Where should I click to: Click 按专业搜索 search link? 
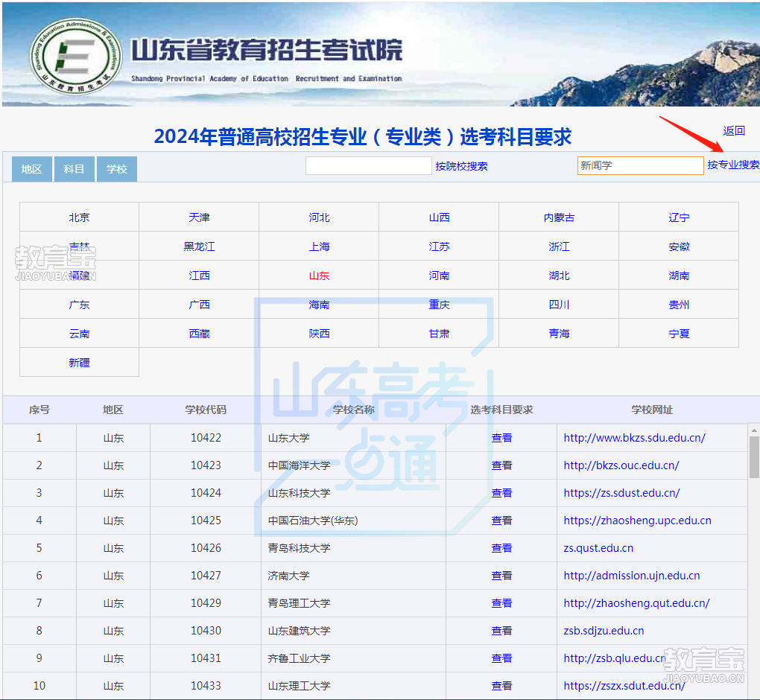click(x=733, y=165)
